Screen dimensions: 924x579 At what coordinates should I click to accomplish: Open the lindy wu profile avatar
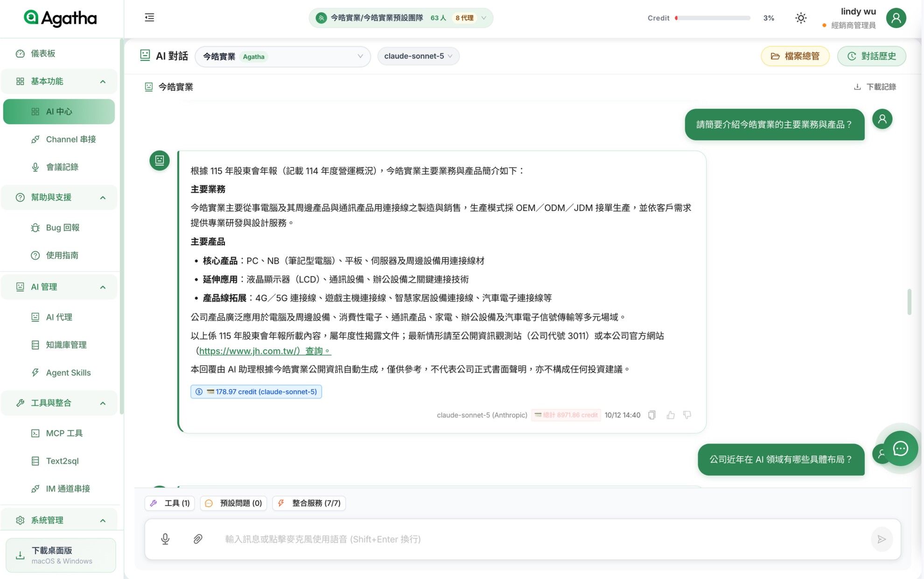[x=896, y=18]
